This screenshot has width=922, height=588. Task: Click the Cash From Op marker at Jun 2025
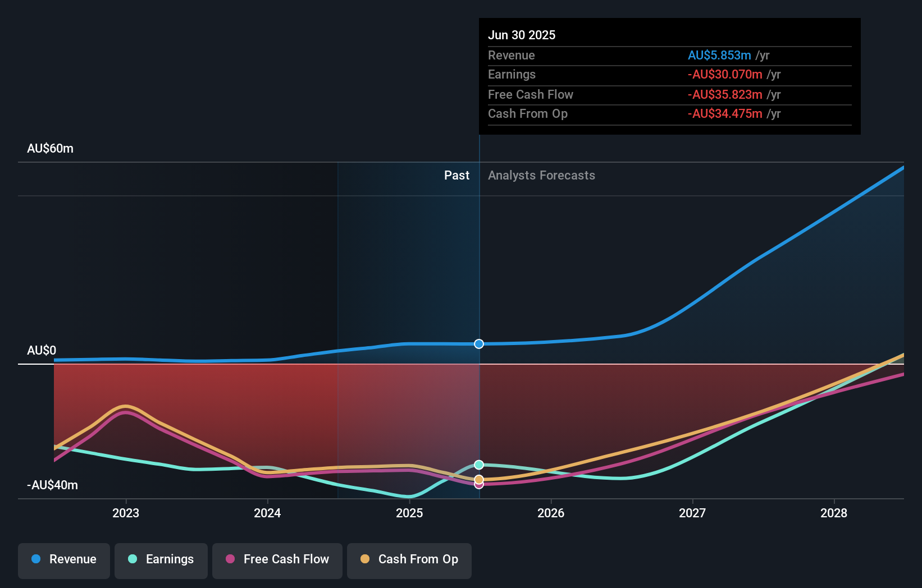(478, 478)
